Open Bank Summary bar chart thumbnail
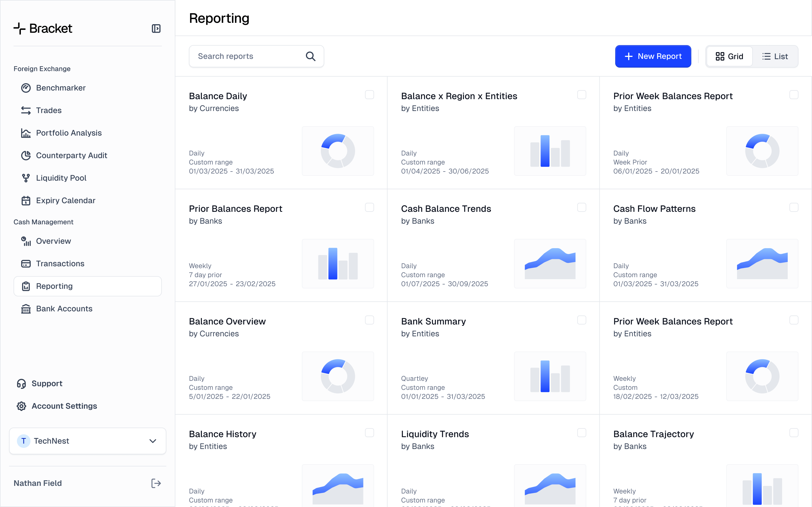Screen dimensions: 812x507 tap(550, 376)
